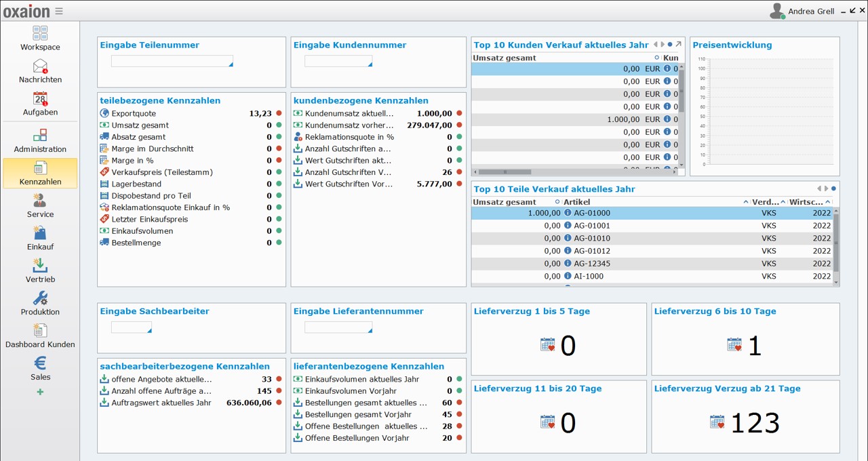Toggle circle marker on Umsatz gesamt column in Top 10 Teile
The image size is (868, 461).
tap(557, 202)
